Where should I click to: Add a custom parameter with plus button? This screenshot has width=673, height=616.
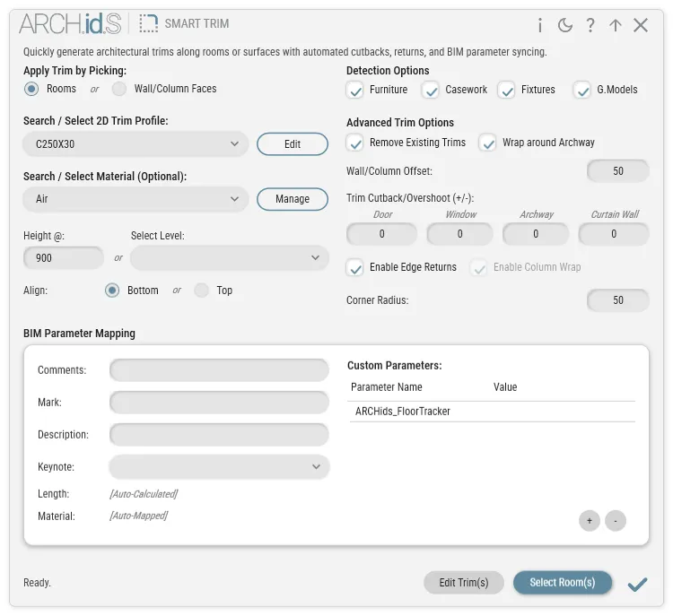pos(590,520)
